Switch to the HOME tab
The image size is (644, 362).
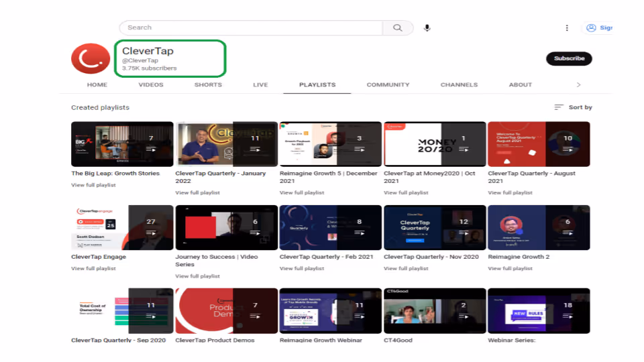(97, 84)
